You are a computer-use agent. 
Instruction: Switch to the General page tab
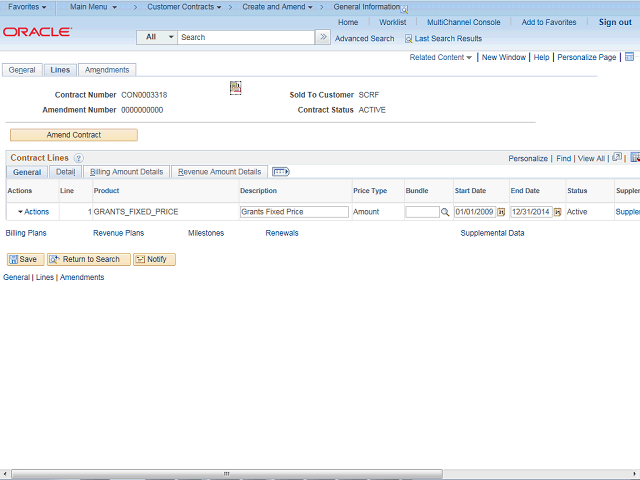tap(22, 70)
